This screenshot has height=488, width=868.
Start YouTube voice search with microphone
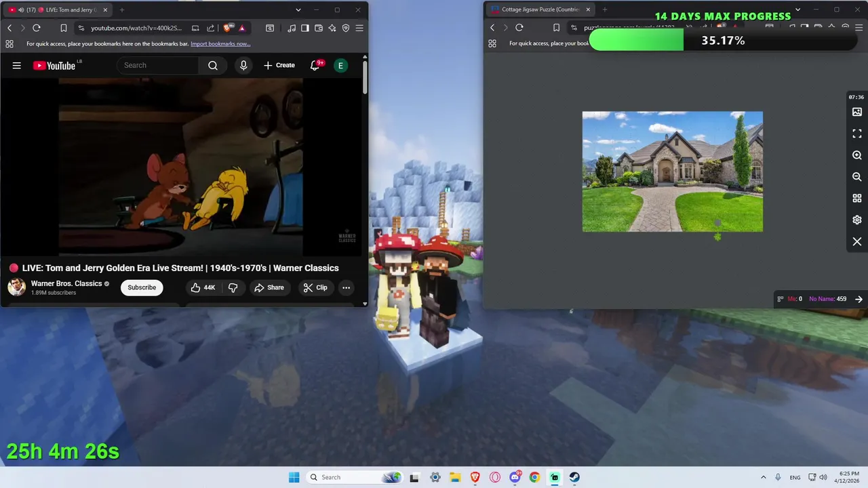tap(243, 65)
